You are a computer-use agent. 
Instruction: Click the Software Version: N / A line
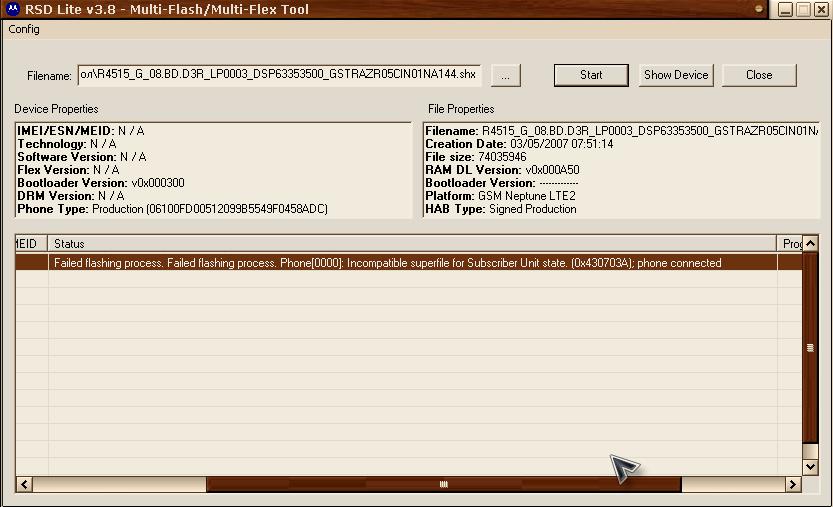(x=82, y=157)
